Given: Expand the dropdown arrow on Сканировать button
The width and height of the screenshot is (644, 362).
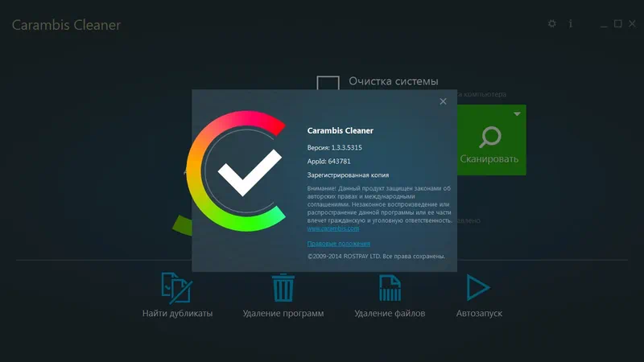Looking at the screenshot, I should point(517,113).
